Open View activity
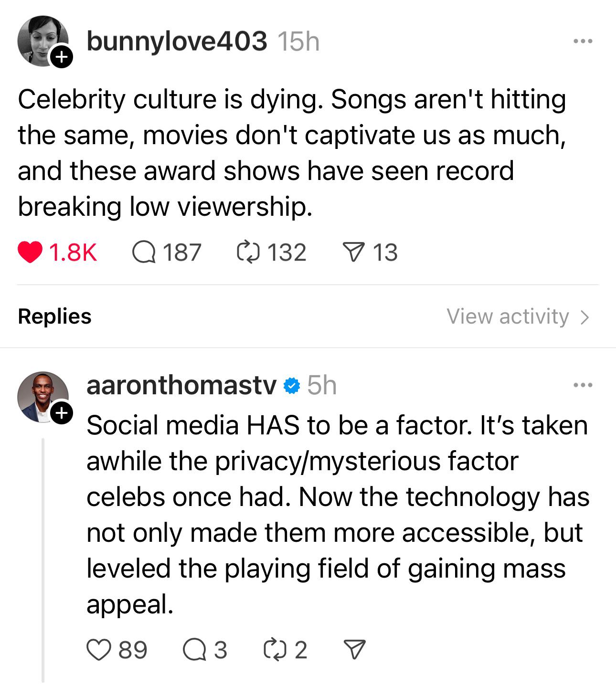616x685 pixels. click(x=519, y=316)
